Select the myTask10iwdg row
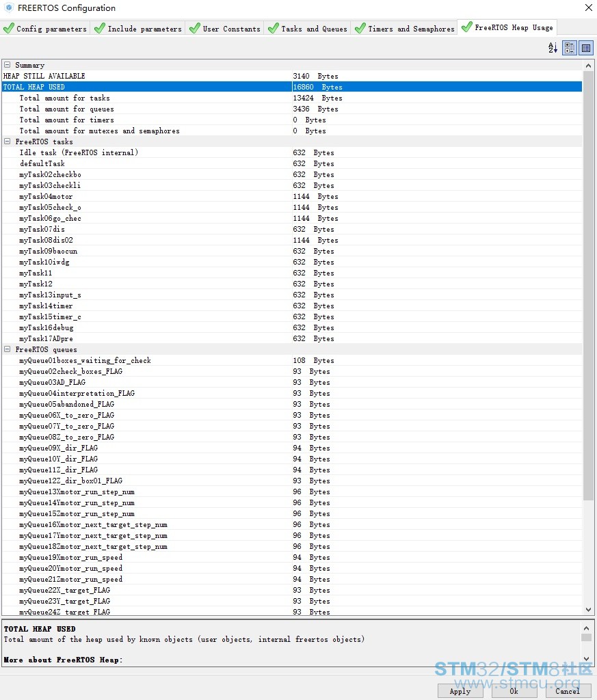 (292, 262)
